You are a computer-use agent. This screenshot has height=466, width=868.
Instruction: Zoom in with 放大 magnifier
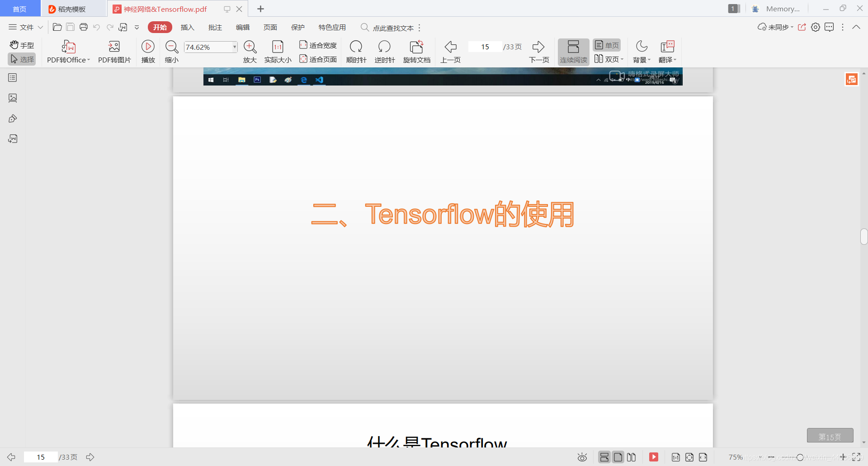coord(250,52)
